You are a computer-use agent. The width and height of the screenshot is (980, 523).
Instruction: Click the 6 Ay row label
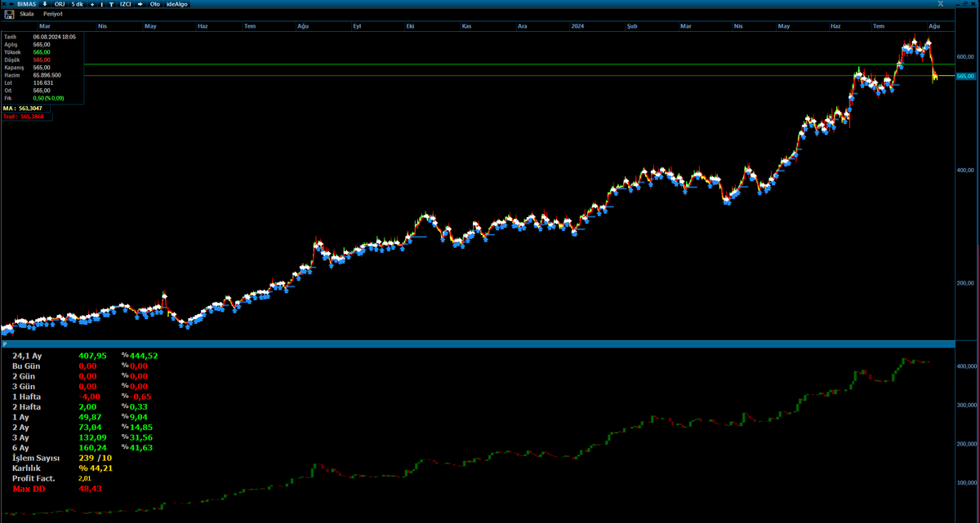[21, 447]
